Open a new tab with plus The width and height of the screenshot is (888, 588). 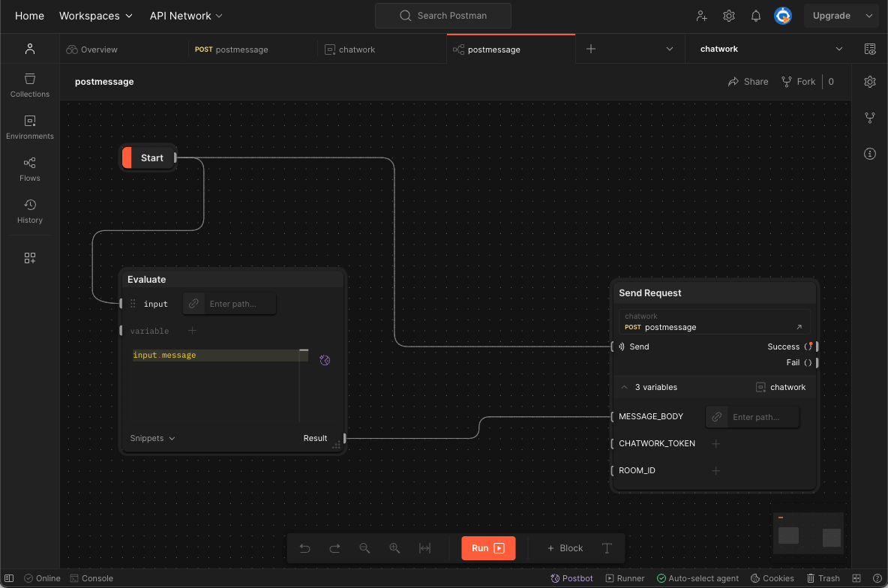(x=591, y=49)
